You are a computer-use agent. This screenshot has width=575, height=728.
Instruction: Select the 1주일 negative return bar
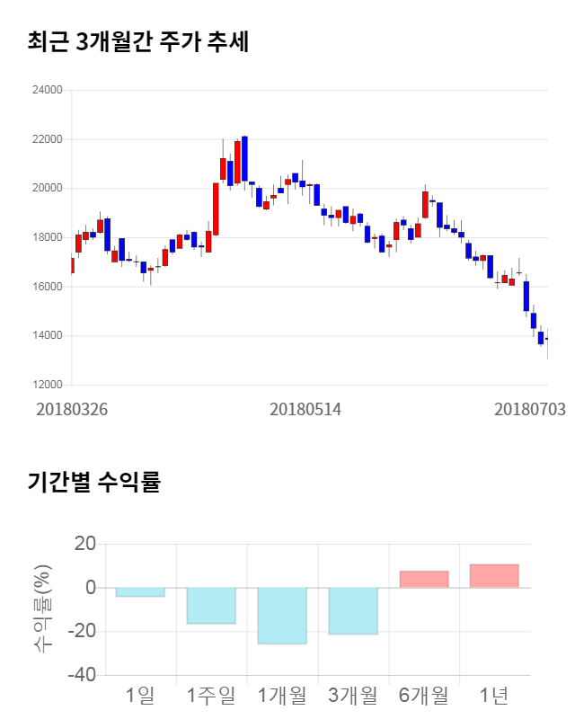click(211, 606)
